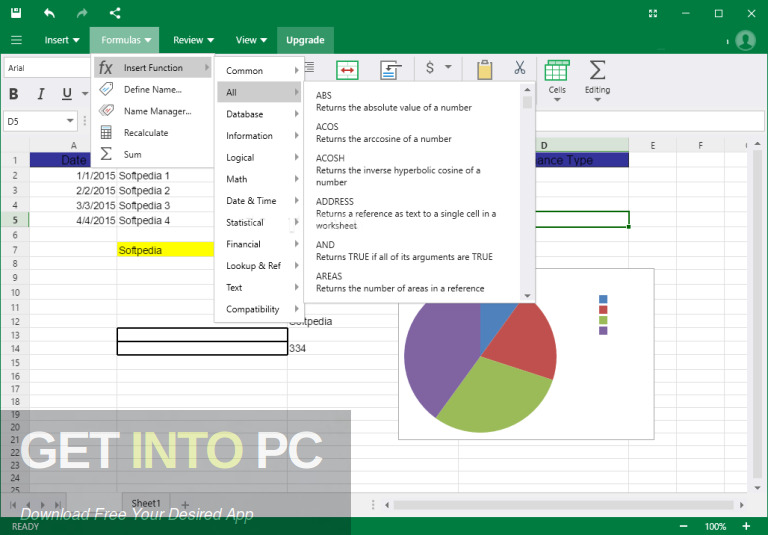This screenshot has width=768, height=535.
Task: Click the function list scroll down arrow
Action: [527, 295]
